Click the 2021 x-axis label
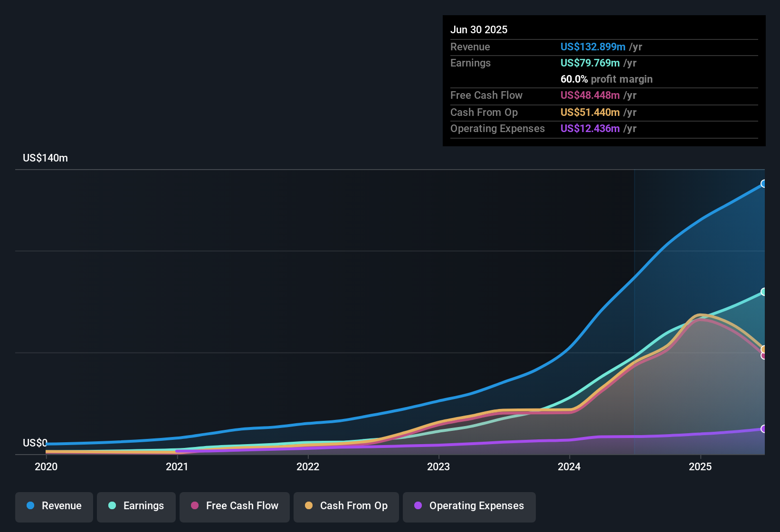Screen dimensions: 780x532 (177, 467)
